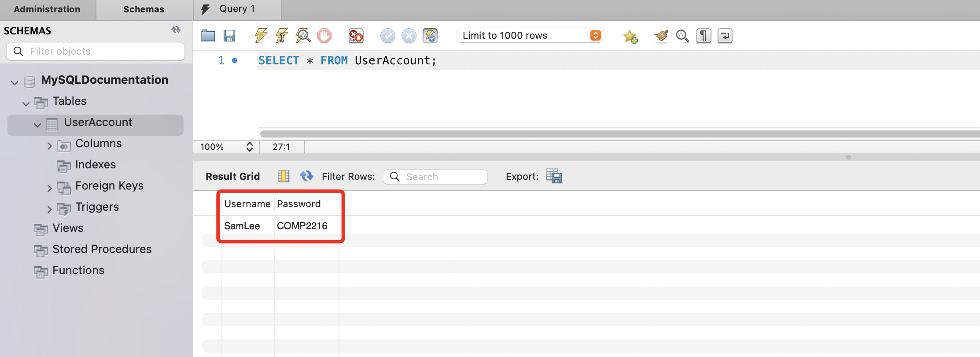Stop query execution with the hand icon
This screenshot has height=357, width=980.
324,36
